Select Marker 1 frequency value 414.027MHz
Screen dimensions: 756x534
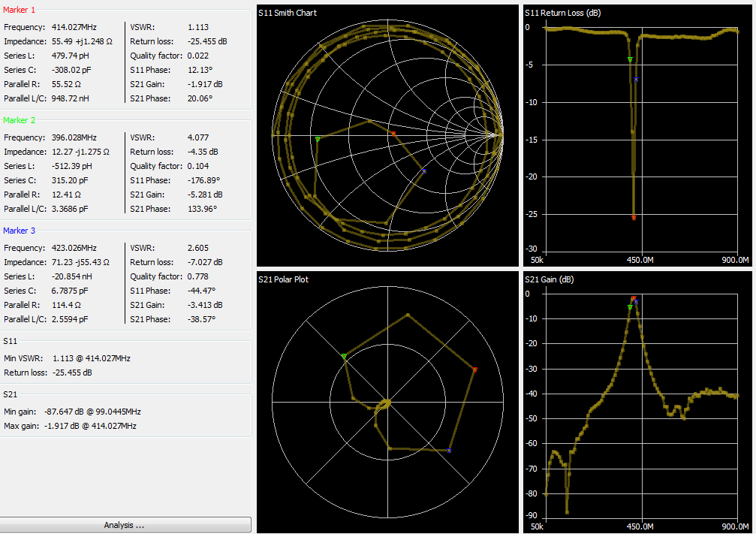[x=74, y=27]
